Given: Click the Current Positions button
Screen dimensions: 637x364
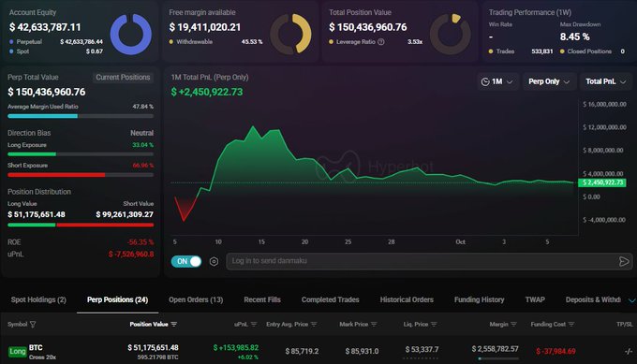Looking at the screenshot, I should 123,78.
